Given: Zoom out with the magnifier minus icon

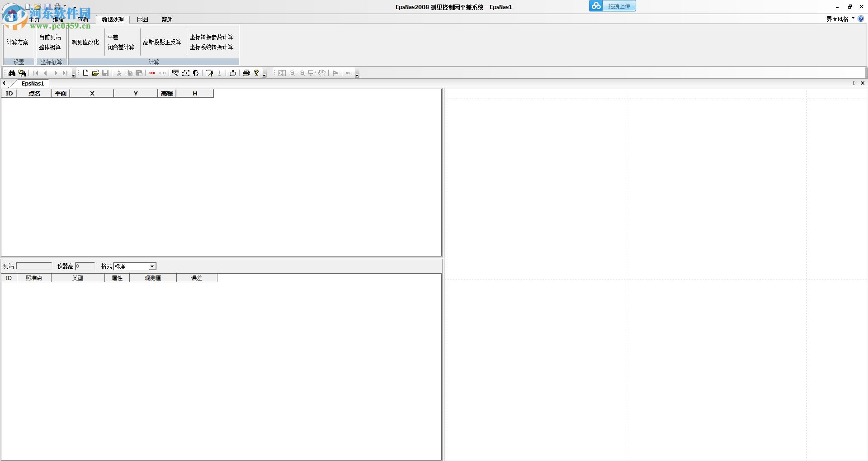Looking at the screenshot, I should [292, 73].
